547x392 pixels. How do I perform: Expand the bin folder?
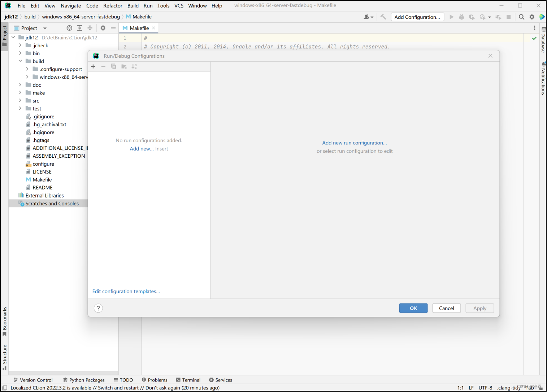pyautogui.click(x=20, y=53)
